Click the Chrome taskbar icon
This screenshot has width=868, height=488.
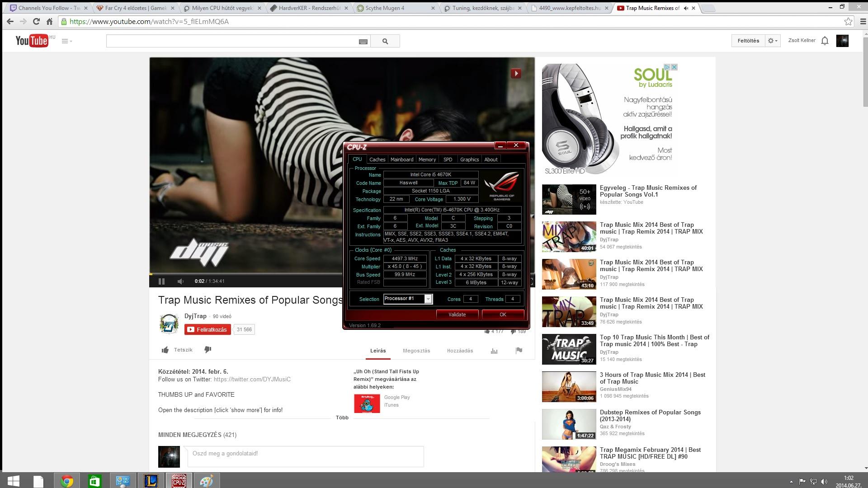[66, 480]
